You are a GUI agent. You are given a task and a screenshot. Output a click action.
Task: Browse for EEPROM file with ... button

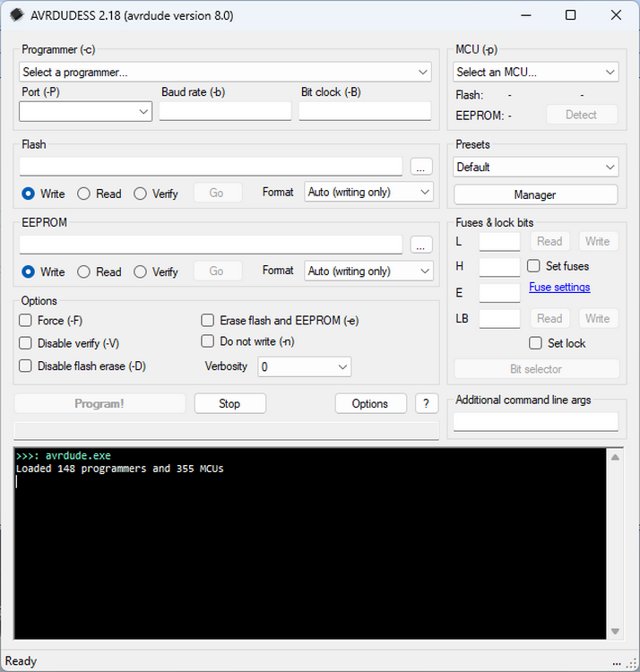click(421, 245)
